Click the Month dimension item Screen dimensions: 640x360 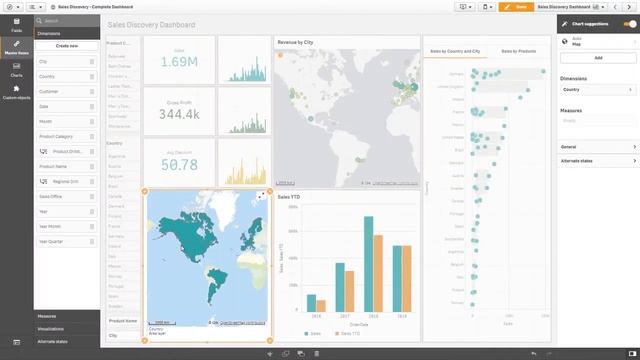pyautogui.click(x=67, y=122)
